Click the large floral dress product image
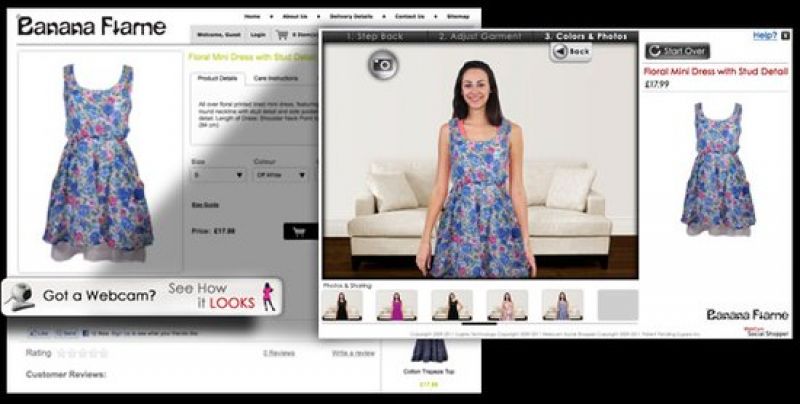800x404 pixels. pos(98,163)
